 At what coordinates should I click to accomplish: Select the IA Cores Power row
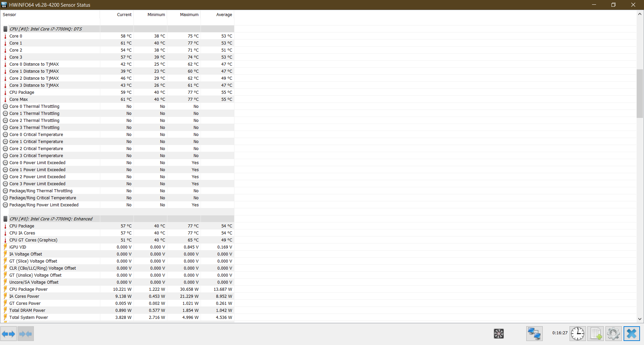click(x=117, y=296)
